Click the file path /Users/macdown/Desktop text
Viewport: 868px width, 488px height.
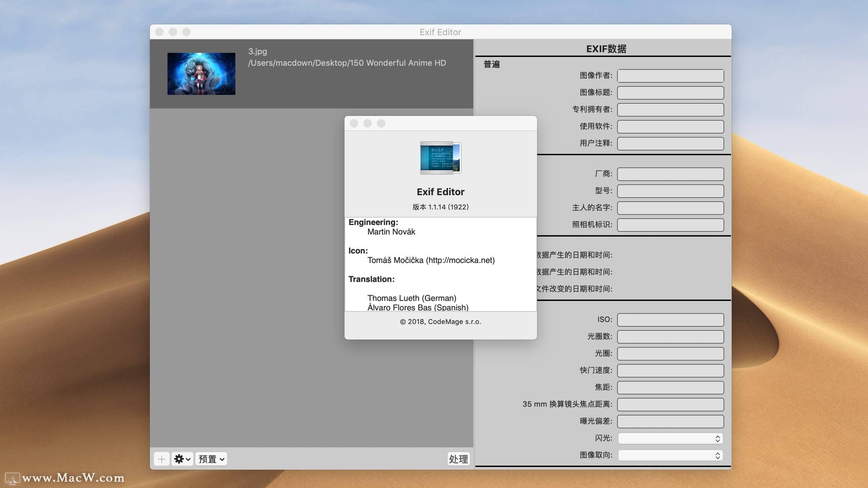pyautogui.click(x=347, y=63)
